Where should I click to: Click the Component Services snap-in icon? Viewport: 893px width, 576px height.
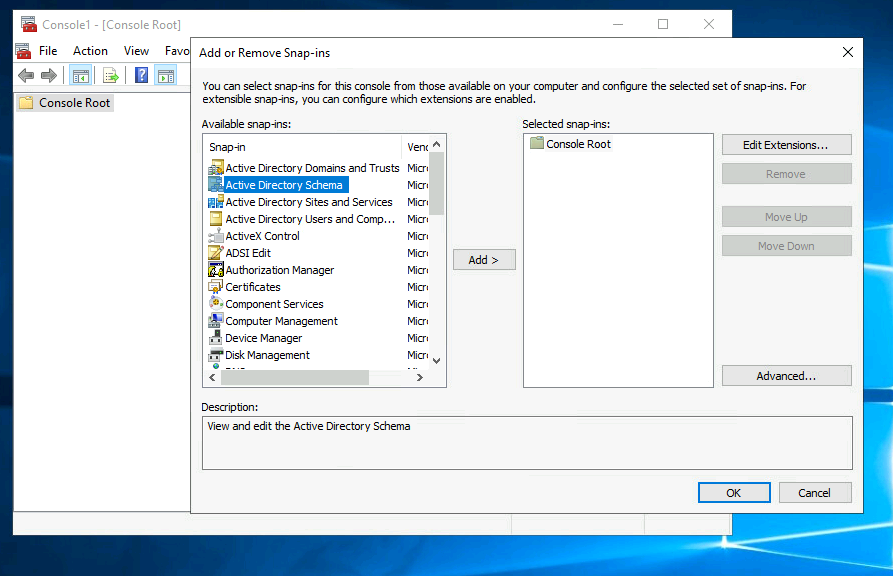pos(216,304)
